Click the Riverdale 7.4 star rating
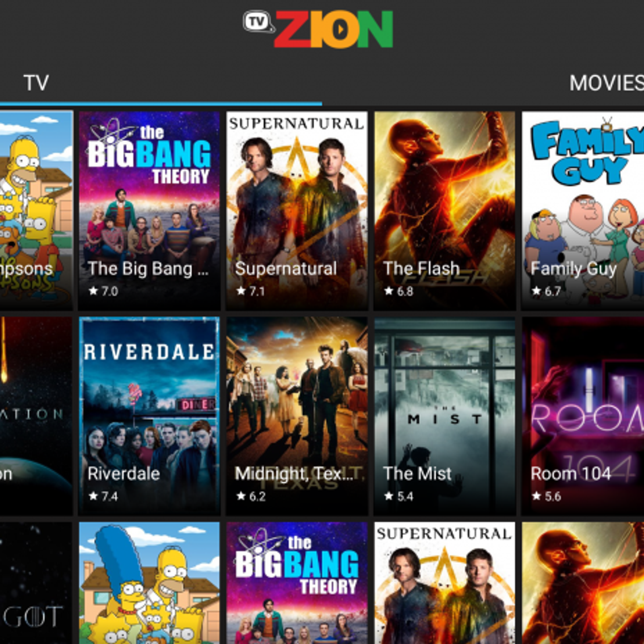This screenshot has width=644, height=644. 103,496
